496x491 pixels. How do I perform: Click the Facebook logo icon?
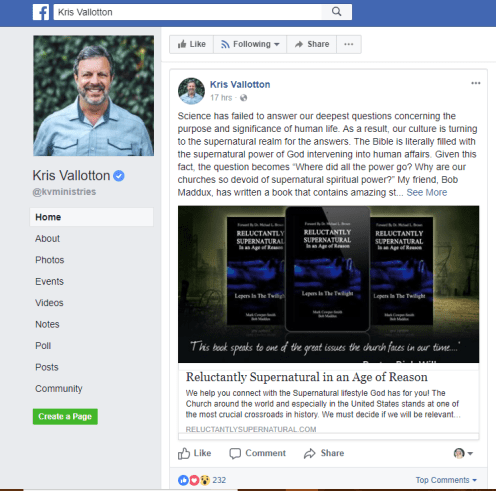41,12
